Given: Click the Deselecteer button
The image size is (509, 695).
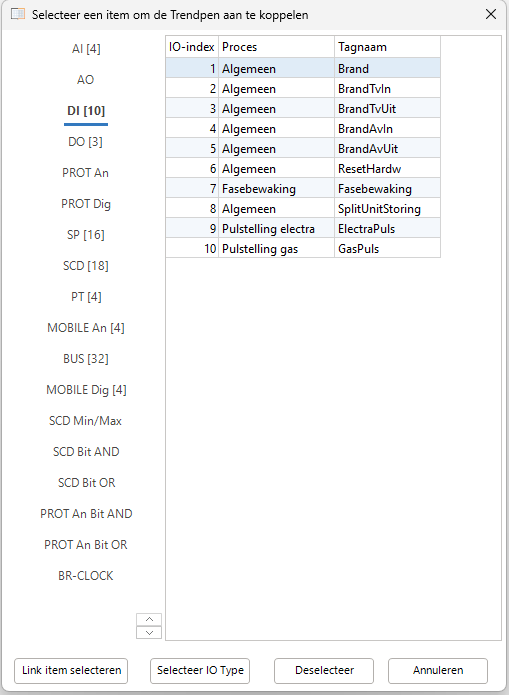Looking at the screenshot, I should click(324, 671).
